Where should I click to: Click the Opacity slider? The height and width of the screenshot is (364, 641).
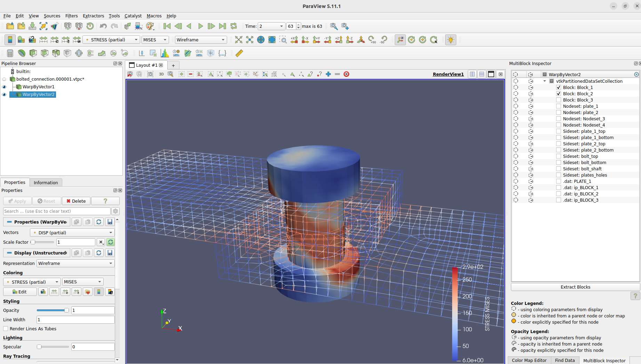click(52, 310)
